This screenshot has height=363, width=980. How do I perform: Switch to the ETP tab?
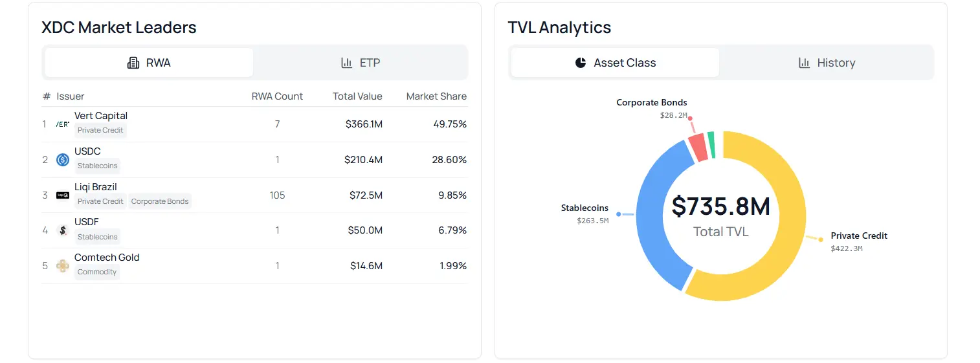(361, 63)
